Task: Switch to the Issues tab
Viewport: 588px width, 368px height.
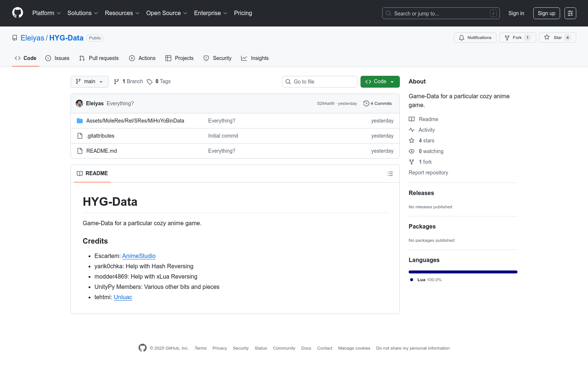Action: click(57, 58)
